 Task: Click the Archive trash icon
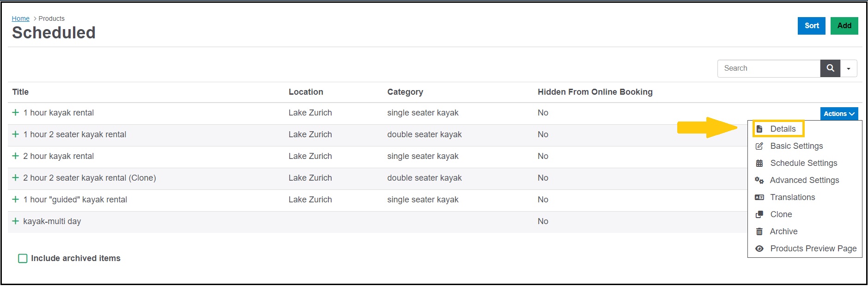(759, 231)
